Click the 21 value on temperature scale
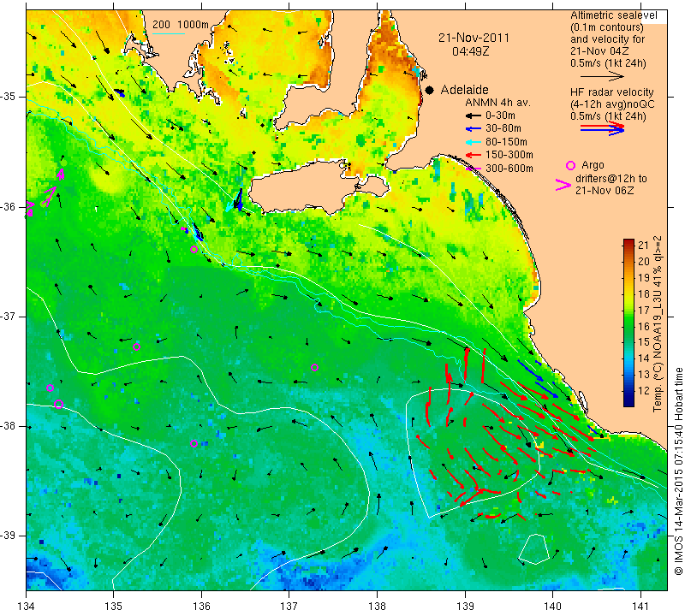685x616 pixels. (x=644, y=245)
